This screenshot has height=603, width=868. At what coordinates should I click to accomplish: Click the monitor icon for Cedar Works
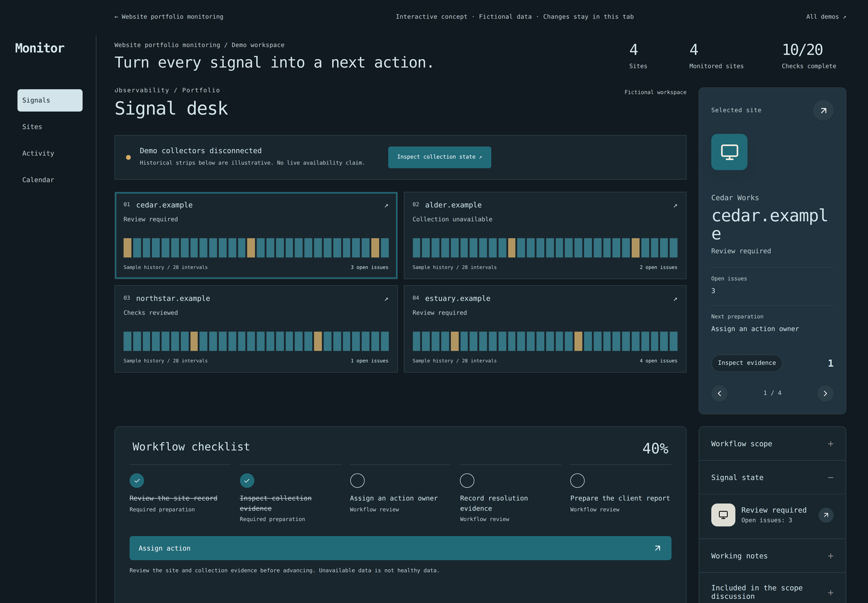click(729, 152)
